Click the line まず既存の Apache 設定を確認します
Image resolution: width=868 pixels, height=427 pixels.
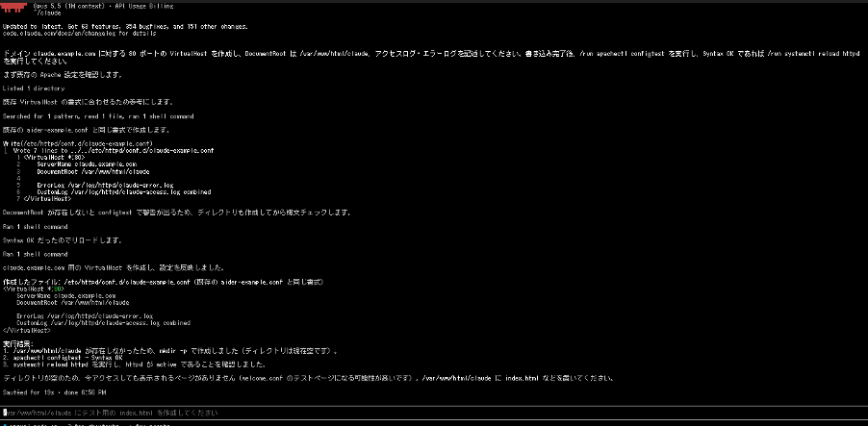pyautogui.click(x=63, y=75)
